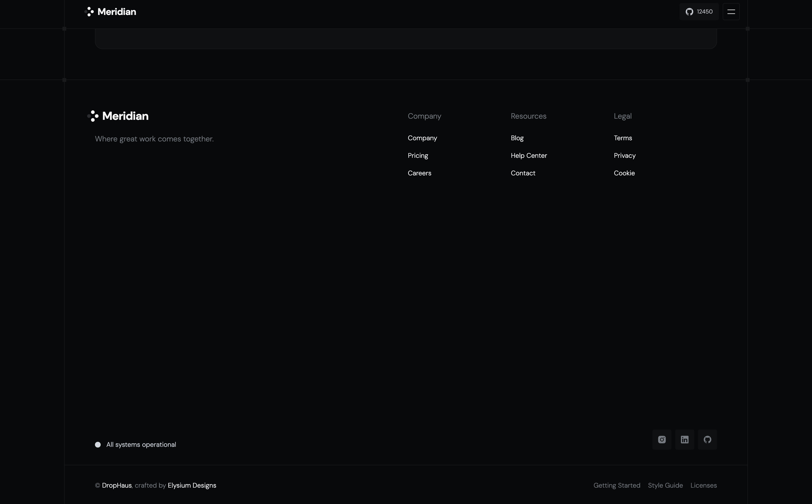Image resolution: width=812 pixels, height=504 pixels.
Task: Open the Company footer link
Action: coord(422,138)
